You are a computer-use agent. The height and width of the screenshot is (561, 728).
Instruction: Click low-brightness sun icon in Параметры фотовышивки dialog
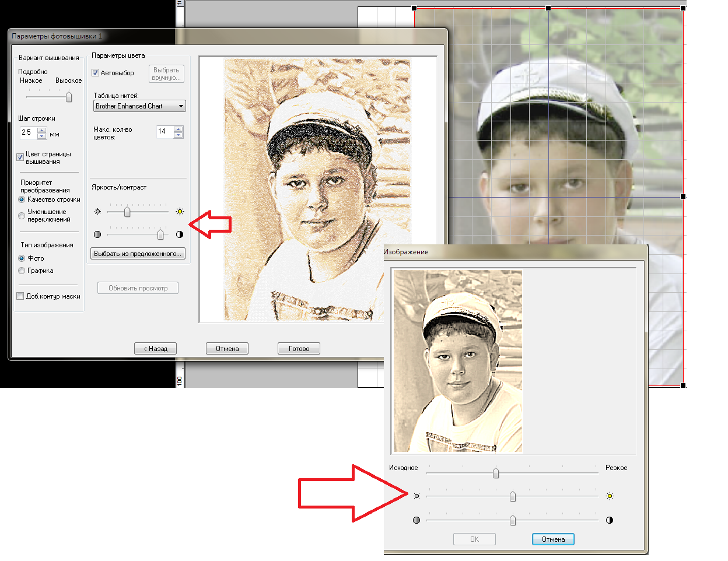click(x=98, y=212)
